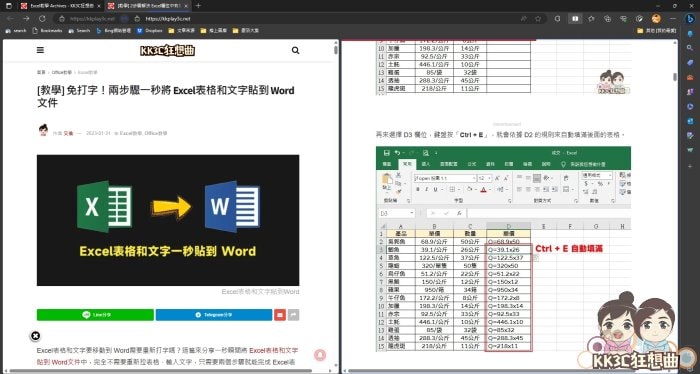Image resolution: width=700 pixels, height=374 pixels.
Task: Click the 首頁 breadcrumb link
Action: tap(41, 72)
